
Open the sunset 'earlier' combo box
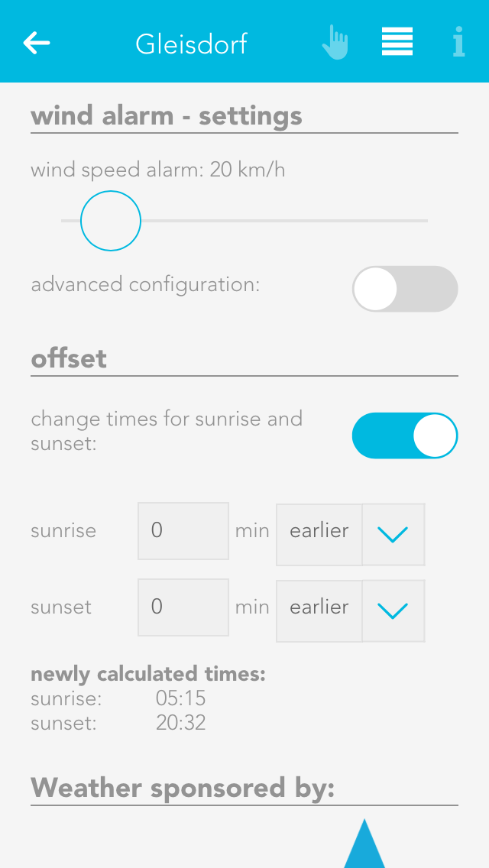click(319, 610)
